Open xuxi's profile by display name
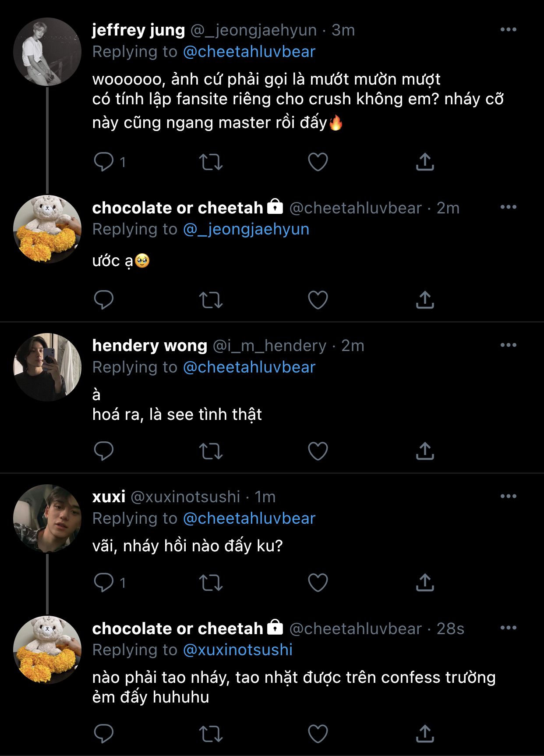Image resolution: width=544 pixels, height=756 pixels. [x=109, y=497]
